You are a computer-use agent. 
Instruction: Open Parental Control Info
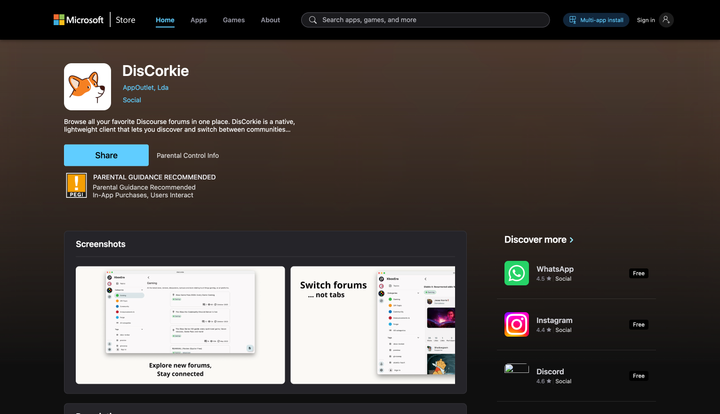(x=187, y=156)
